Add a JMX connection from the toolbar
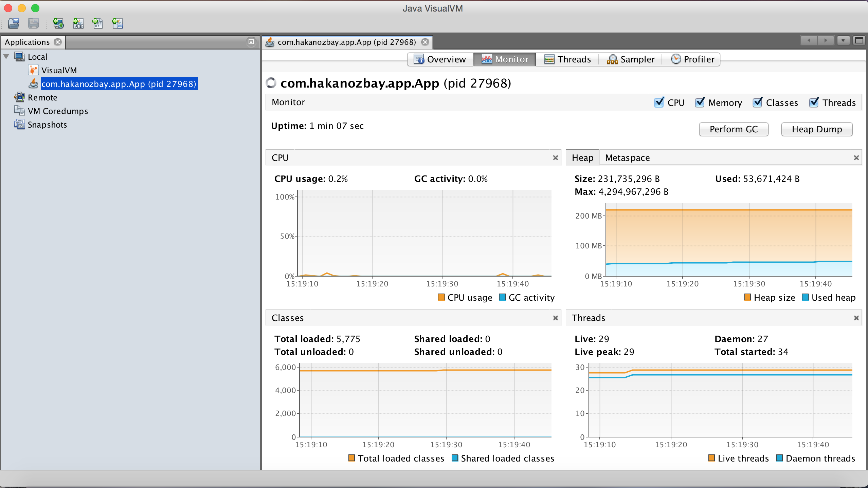This screenshot has width=868, height=488. [78, 24]
